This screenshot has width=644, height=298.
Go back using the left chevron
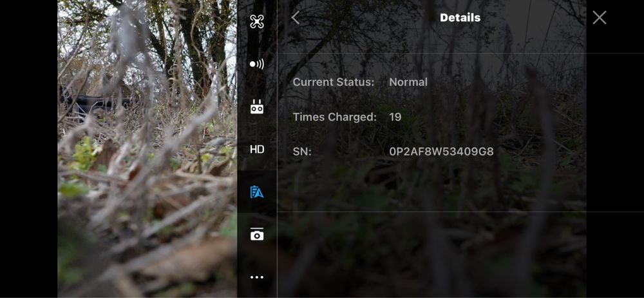[296, 17]
